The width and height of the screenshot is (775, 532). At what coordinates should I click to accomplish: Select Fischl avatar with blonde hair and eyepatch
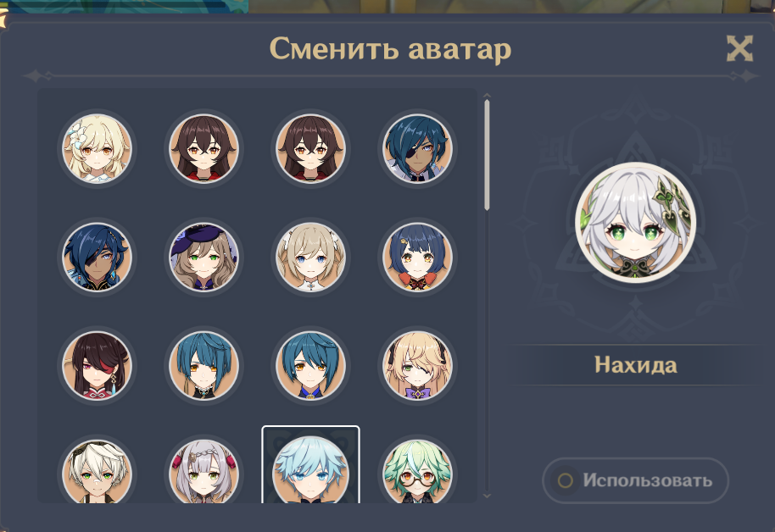click(x=418, y=365)
